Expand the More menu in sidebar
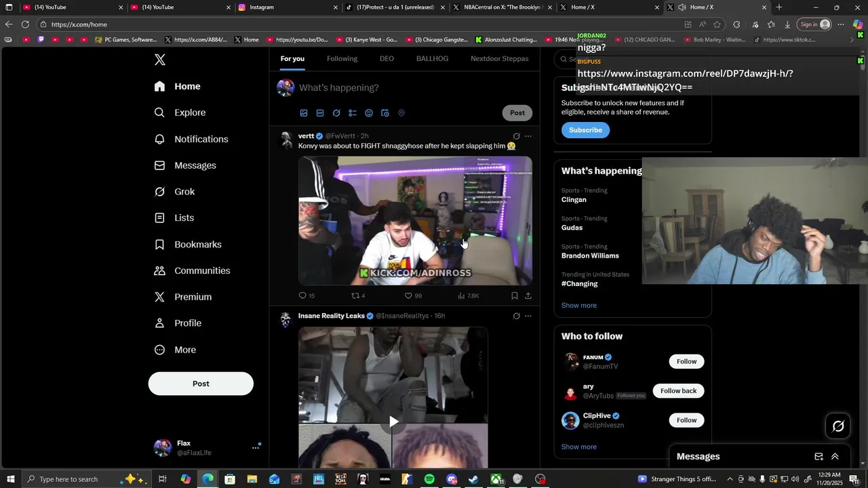Viewport: 868px width, 488px height. 175,350
